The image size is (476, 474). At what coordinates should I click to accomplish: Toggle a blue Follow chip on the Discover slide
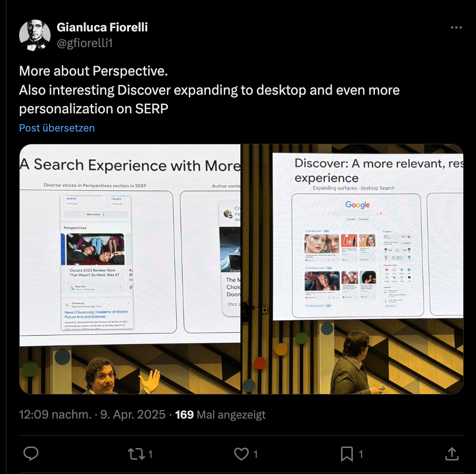click(326, 231)
